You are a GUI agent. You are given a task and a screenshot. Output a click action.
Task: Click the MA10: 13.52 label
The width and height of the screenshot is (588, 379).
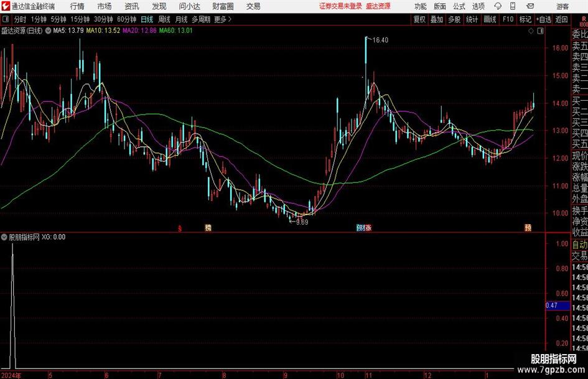103,30
